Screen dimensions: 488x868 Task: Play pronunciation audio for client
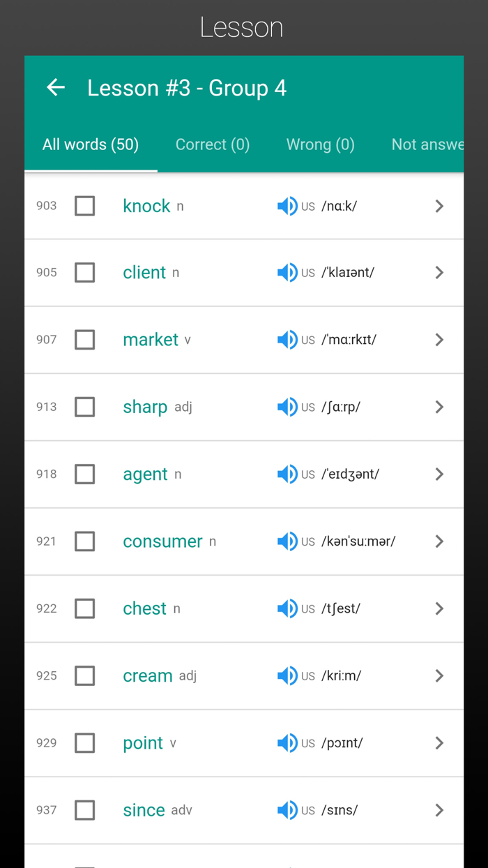(x=287, y=273)
